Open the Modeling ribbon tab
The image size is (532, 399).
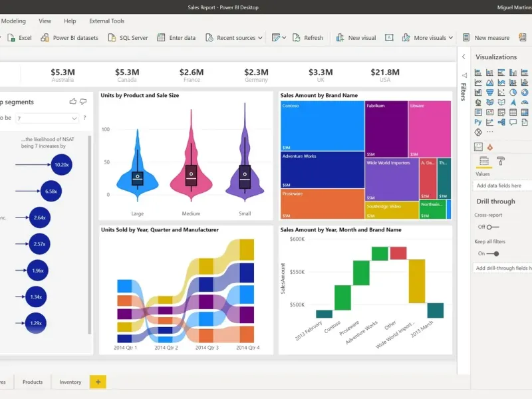[x=13, y=21]
